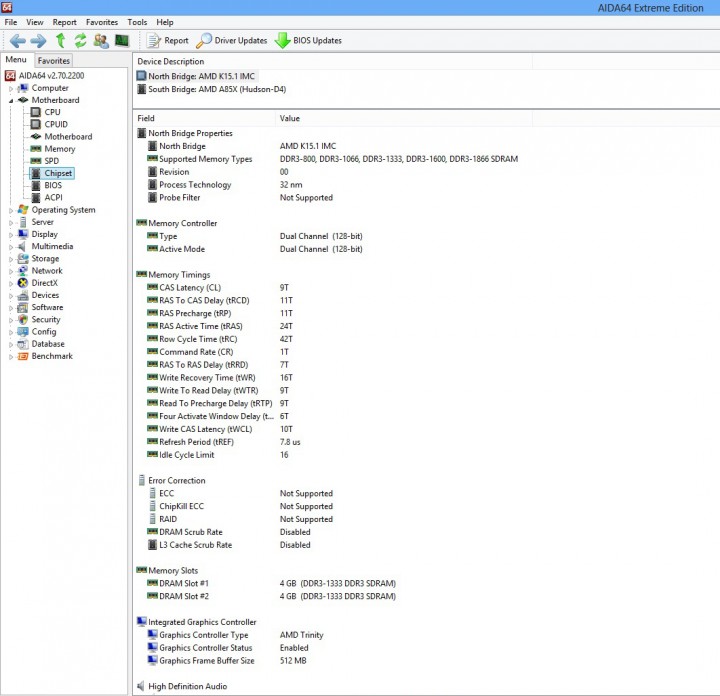Open the Report menu
This screenshot has height=696, width=720.
coord(64,22)
